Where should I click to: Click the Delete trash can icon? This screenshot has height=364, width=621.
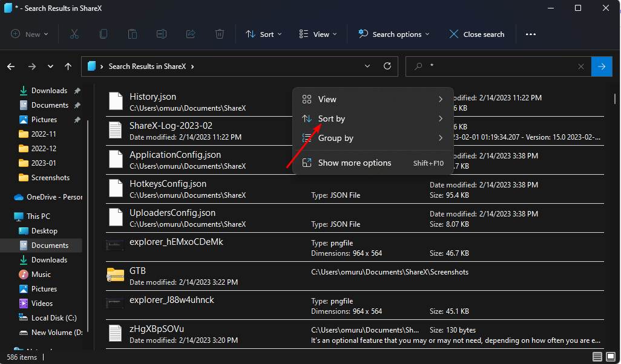tap(220, 34)
